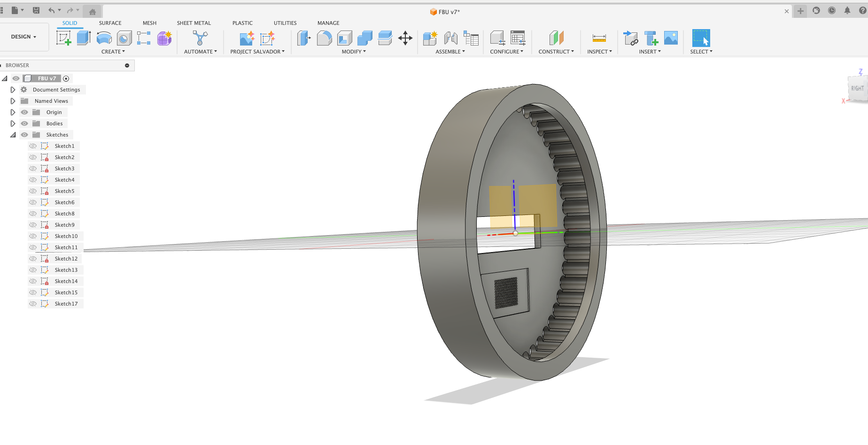Select the Shell tool

point(345,38)
